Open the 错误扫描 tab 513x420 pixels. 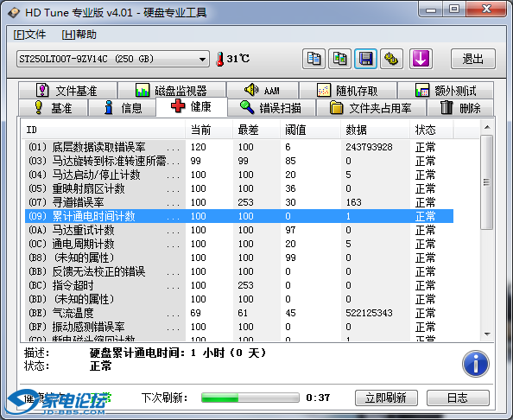[x=271, y=108]
